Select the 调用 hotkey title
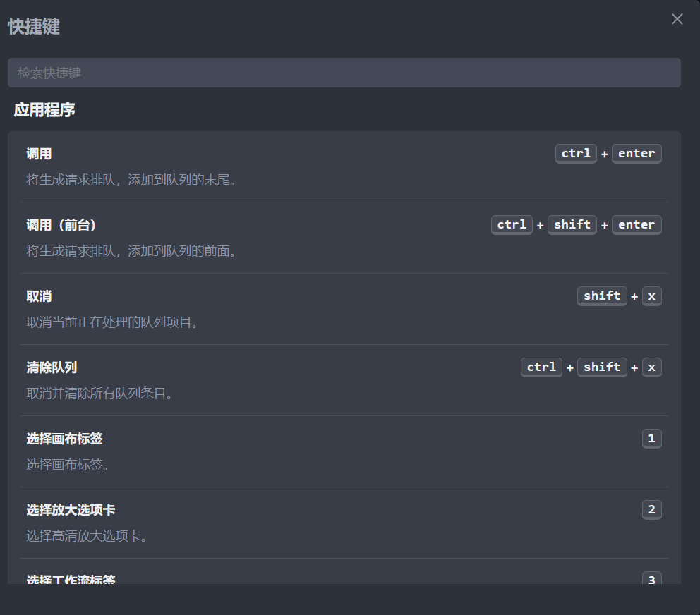700x615 pixels. 40,154
